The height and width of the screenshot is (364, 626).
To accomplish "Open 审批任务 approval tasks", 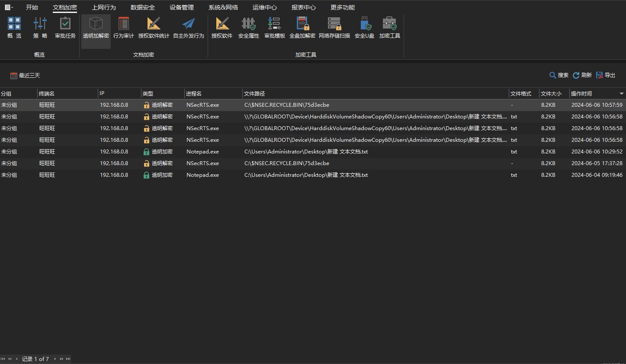I will [65, 28].
